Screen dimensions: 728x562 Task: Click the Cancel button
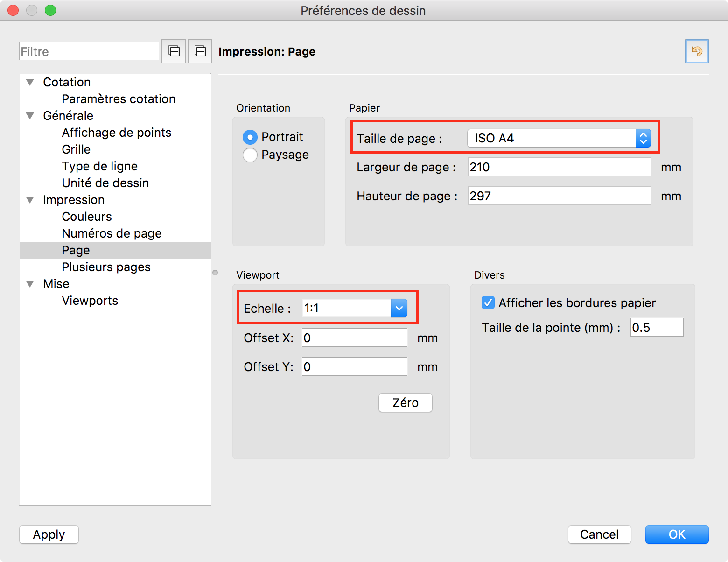pyautogui.click(x=599, y=534)
